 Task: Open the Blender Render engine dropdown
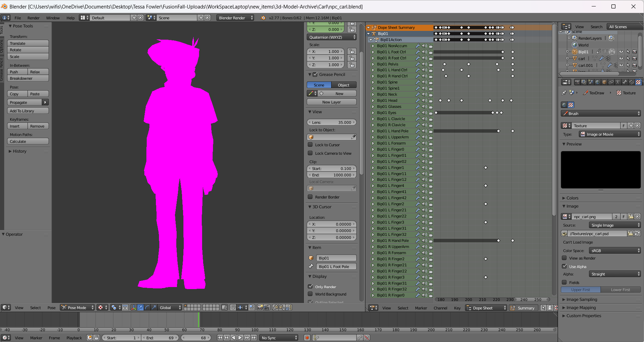point(235,18)
